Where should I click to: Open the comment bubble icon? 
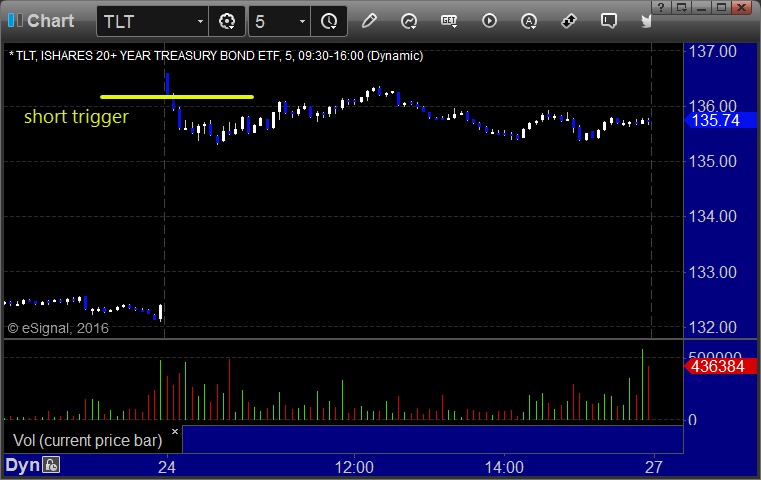pos(609,21)
